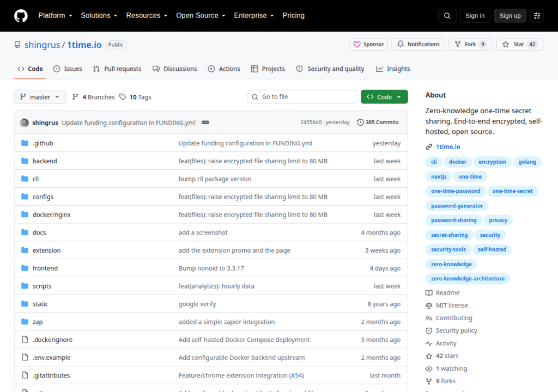Screen dimensions: 558x392
Task: Open the Security and quality tab
Action: (x=330, y=69)
